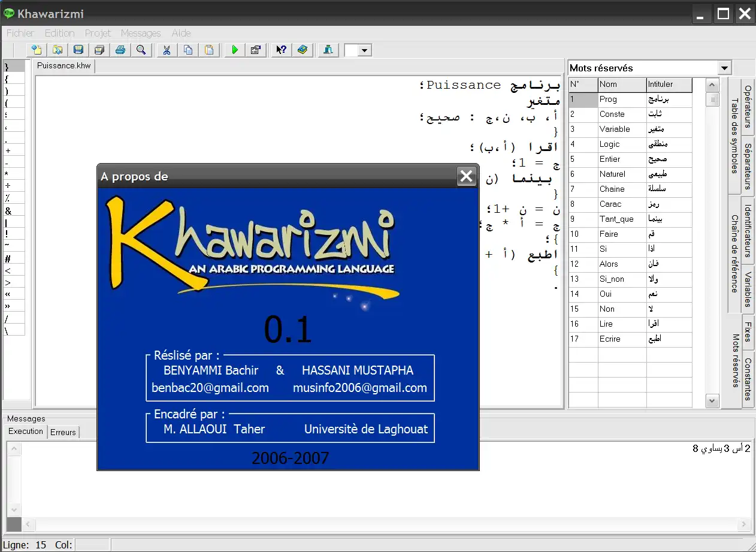Insert the » guillemet symbol from list
Screen dimensions: 756x552
(14, 306)
